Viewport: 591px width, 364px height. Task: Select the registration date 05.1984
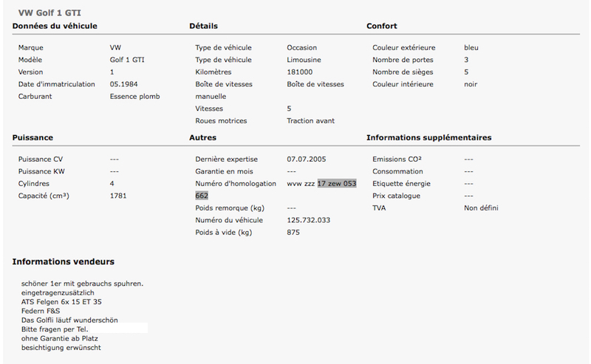click(123, 84)
